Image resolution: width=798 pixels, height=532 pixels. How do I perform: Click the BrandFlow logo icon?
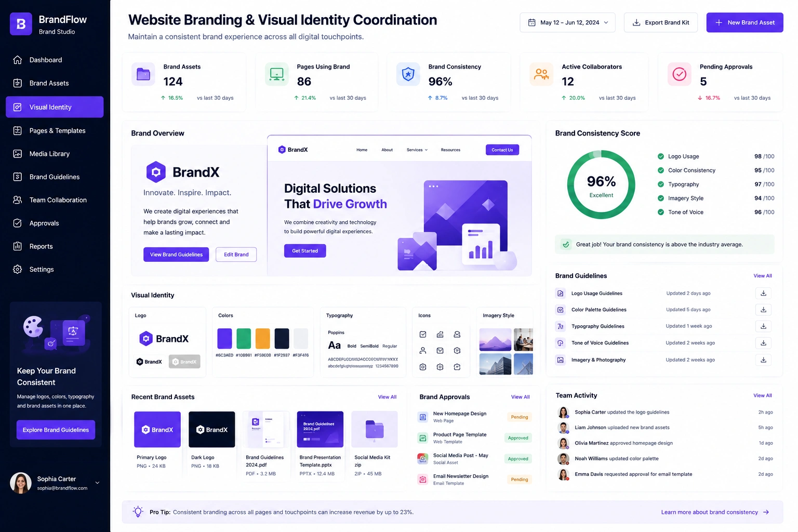click(21, 24)
